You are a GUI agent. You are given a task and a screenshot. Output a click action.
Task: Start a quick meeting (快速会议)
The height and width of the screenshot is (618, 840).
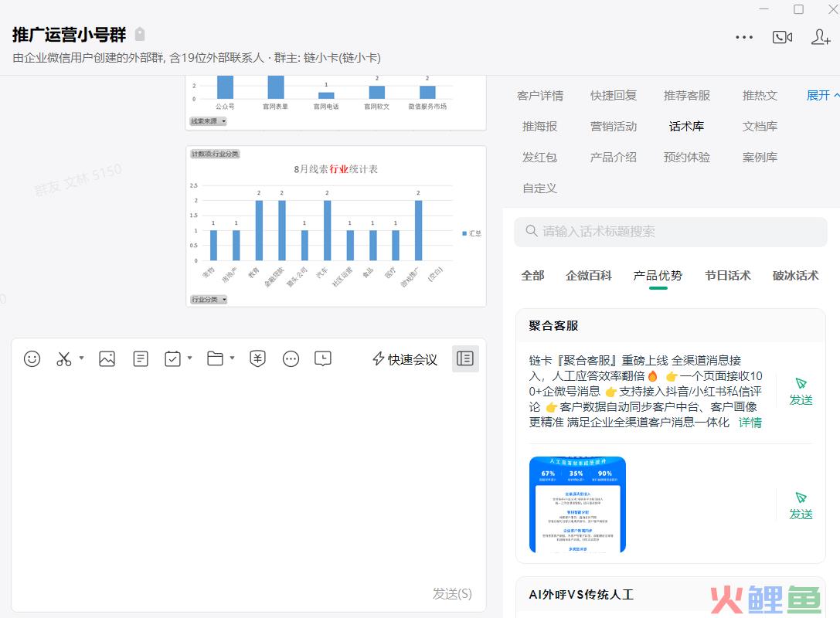(x=405, y=359)
